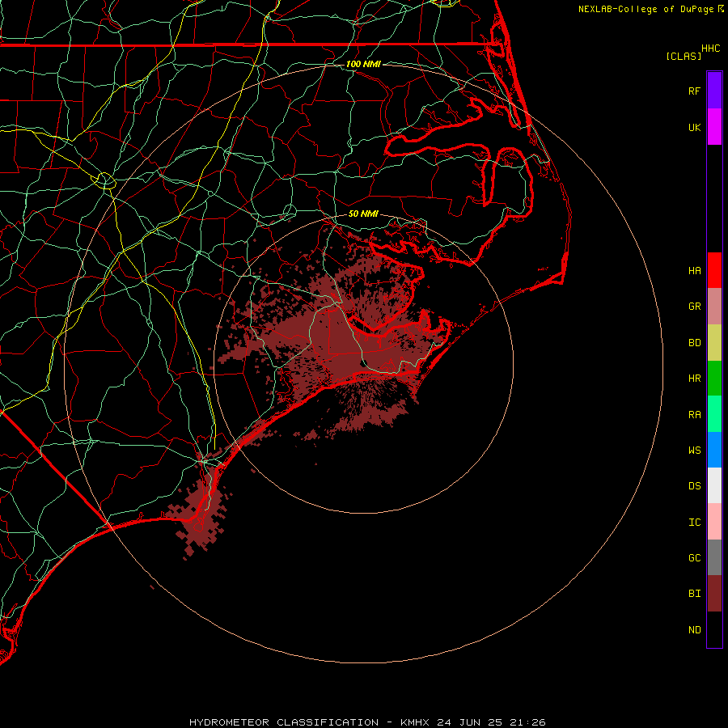Screen dimensions: 728x728
Task: Click the purple RF legend color swatch
Action: pos(714,90)
